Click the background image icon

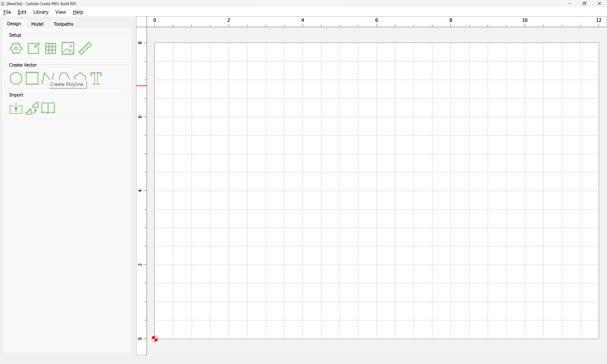(68, 48)
